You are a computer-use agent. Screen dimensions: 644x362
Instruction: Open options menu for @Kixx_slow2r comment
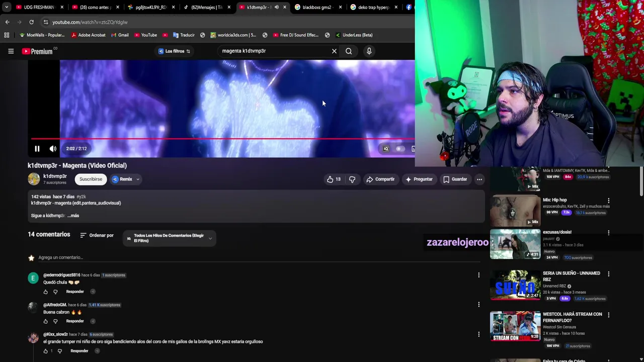478,334
